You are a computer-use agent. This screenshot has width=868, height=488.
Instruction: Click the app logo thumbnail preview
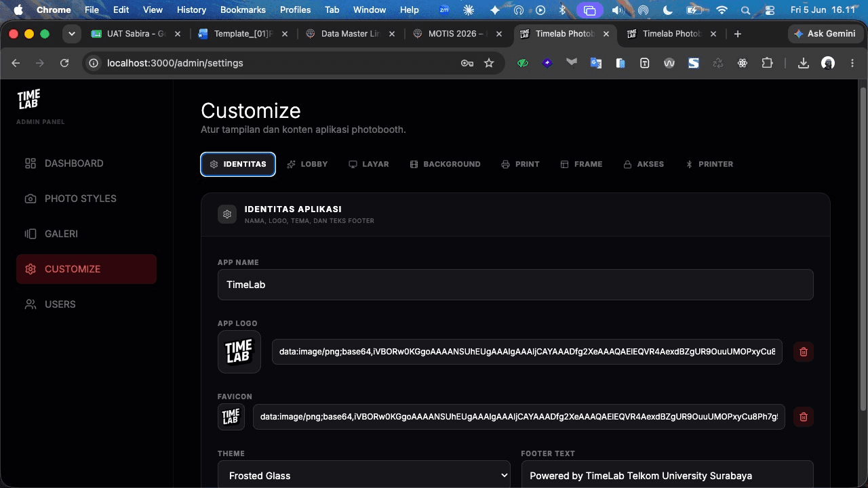coord(239,352)
